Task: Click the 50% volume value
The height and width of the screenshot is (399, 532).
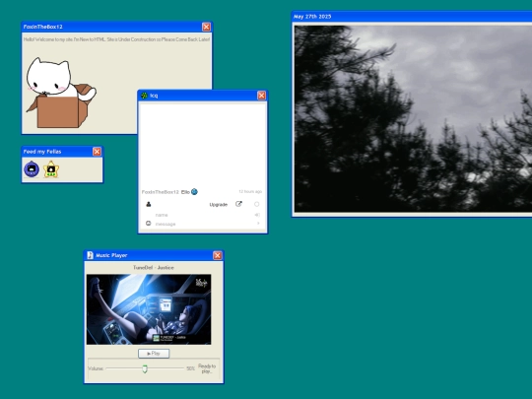Action: pos(190,368)
